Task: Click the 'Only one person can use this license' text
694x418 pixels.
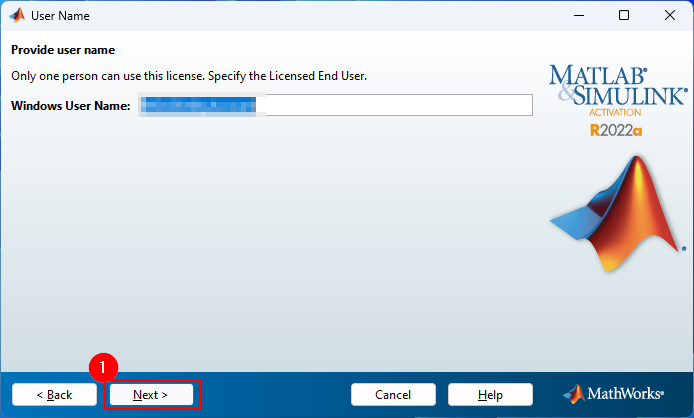Action: [x=108, y=76]
